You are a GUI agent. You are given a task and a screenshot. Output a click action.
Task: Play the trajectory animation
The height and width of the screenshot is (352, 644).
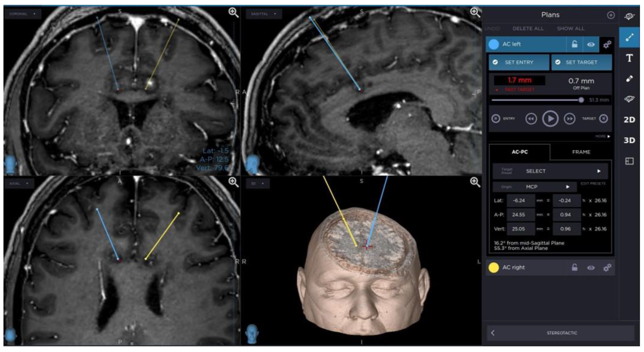550,119
